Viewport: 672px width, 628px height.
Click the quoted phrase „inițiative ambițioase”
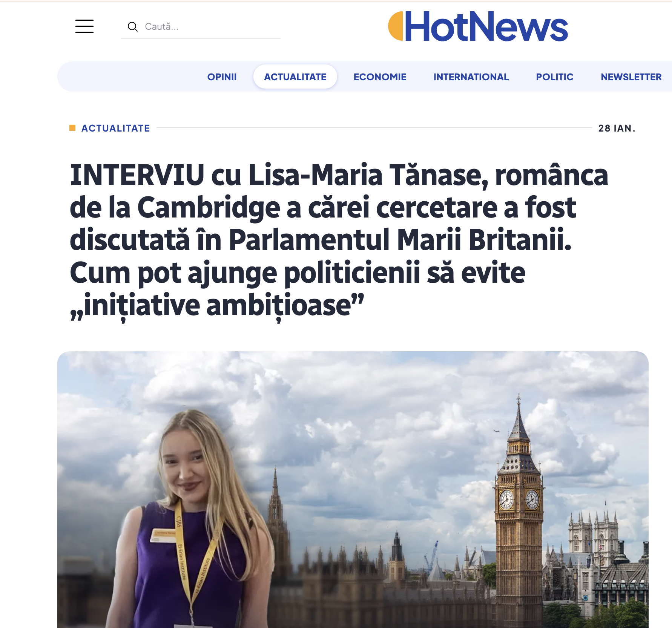[217, 306]
